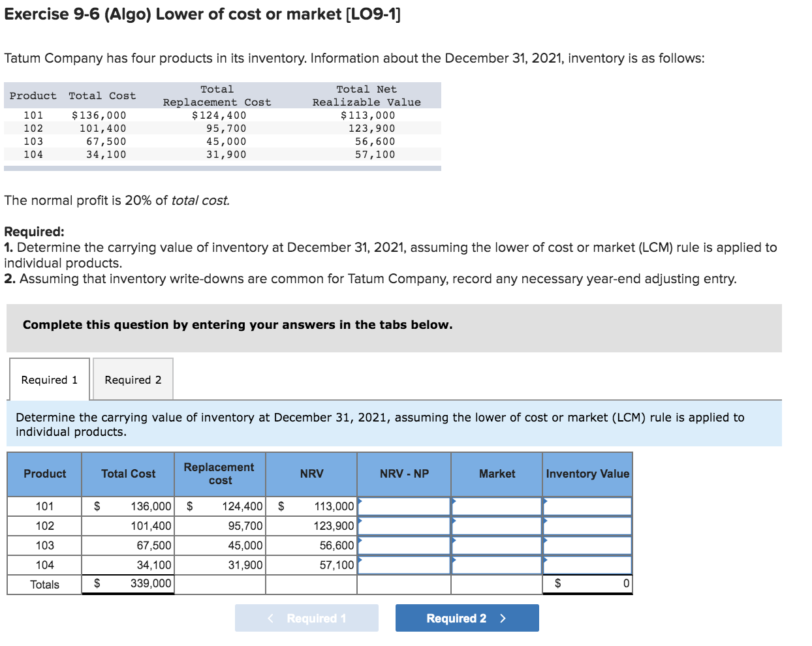Click the 57,100 NRV cell in answer table
The image size is (812, 646).
pos(311,565)
